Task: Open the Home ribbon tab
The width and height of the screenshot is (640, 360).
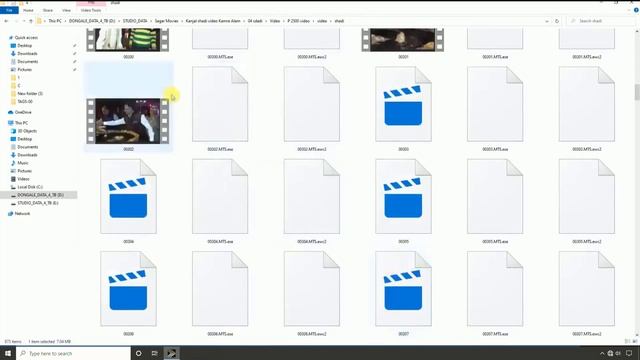Action: click(x=28, y=10)
